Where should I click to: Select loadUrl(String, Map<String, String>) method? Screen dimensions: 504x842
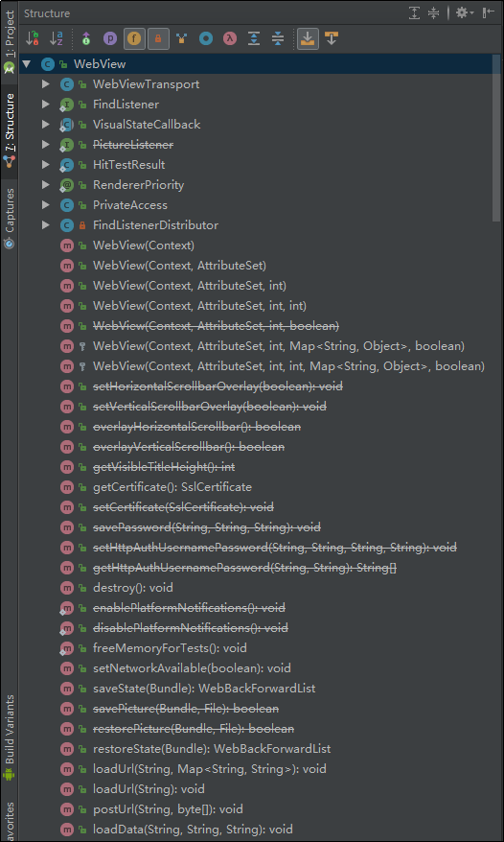point(209,769)
